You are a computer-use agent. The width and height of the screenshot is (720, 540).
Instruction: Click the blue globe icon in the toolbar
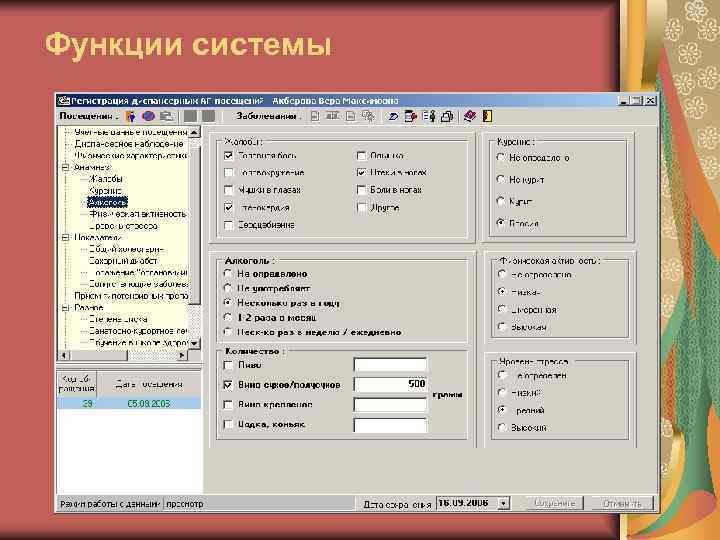(x=148, y=117)
